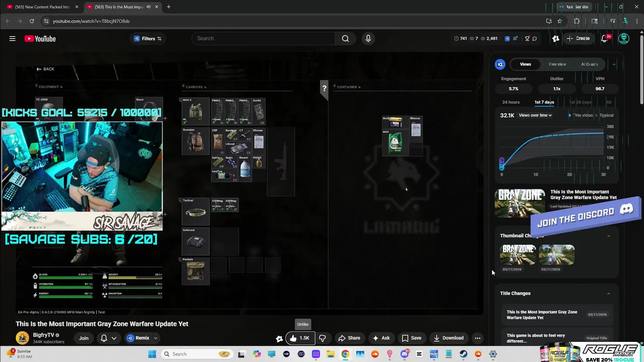Go to the YouTube home logo
This screenshot has height=362, width=644.
click(40, 39)
